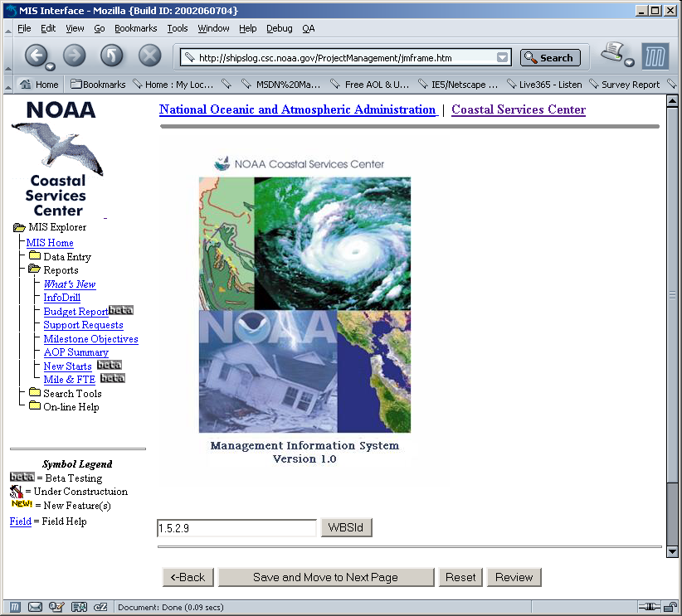Click the Mozilla throbber logo icon
682x616 pixels.
point(655,56)
